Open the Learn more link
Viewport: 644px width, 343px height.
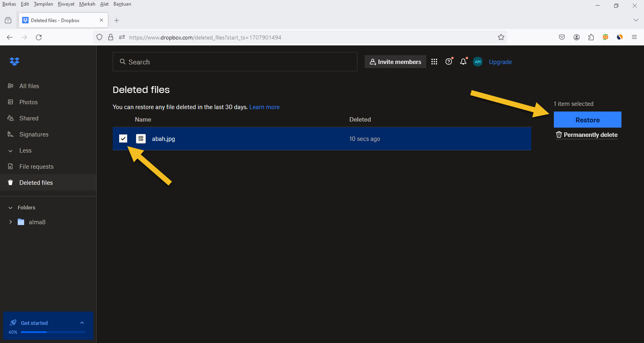[x=264, y=107]
